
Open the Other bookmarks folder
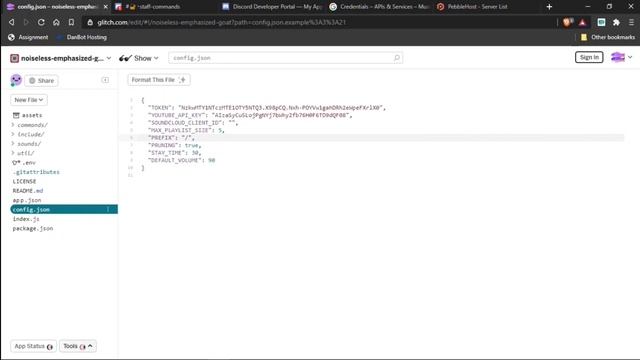(x=608, y=37)
